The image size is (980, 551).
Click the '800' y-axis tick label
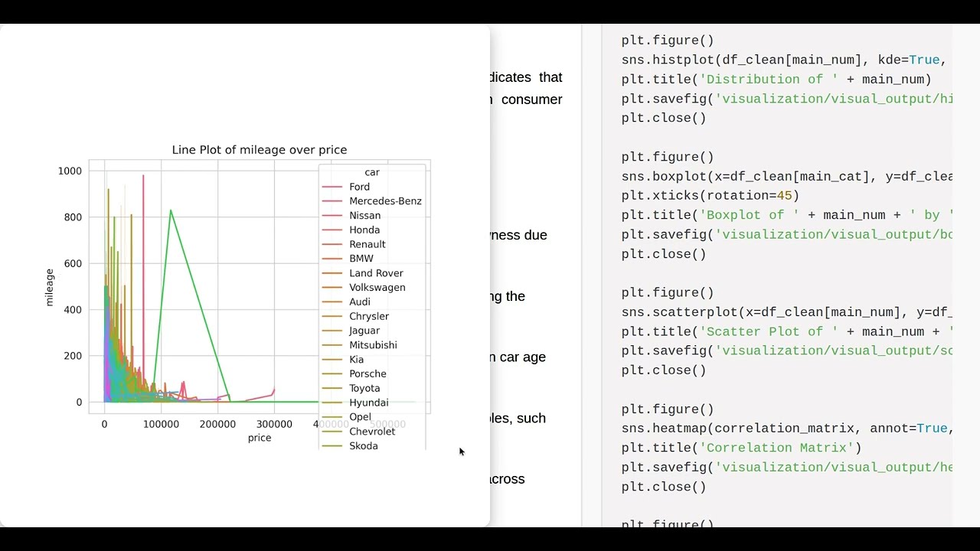[73, 217]
